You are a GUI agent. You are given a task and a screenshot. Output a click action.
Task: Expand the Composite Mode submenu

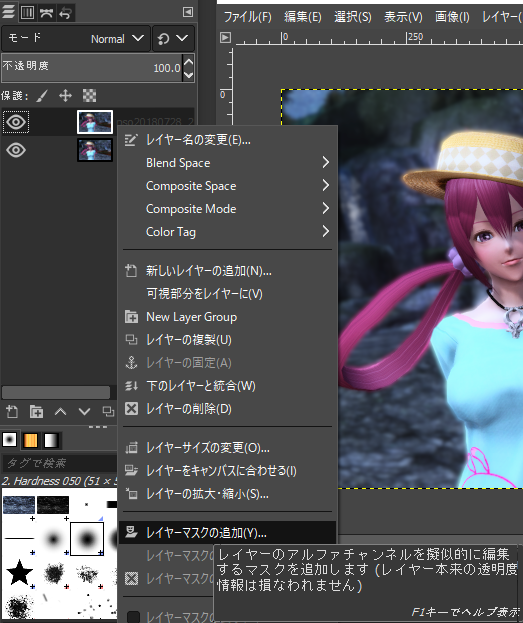[227, 209]
